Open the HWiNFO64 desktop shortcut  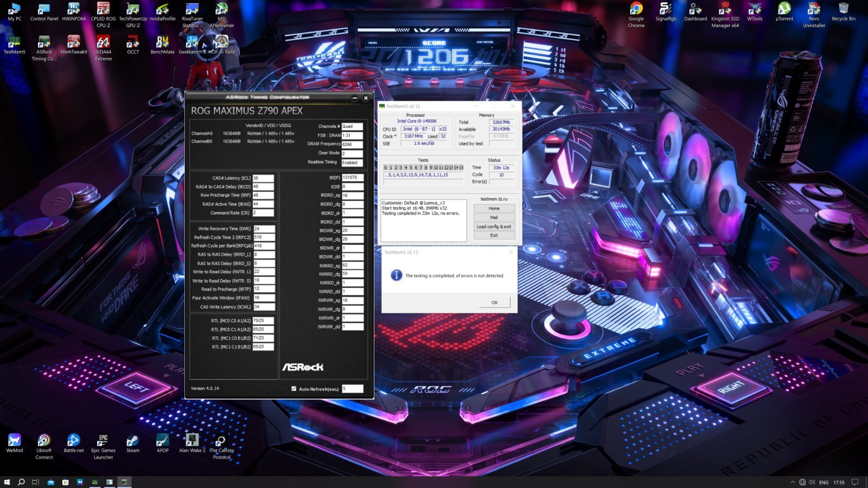74,13
